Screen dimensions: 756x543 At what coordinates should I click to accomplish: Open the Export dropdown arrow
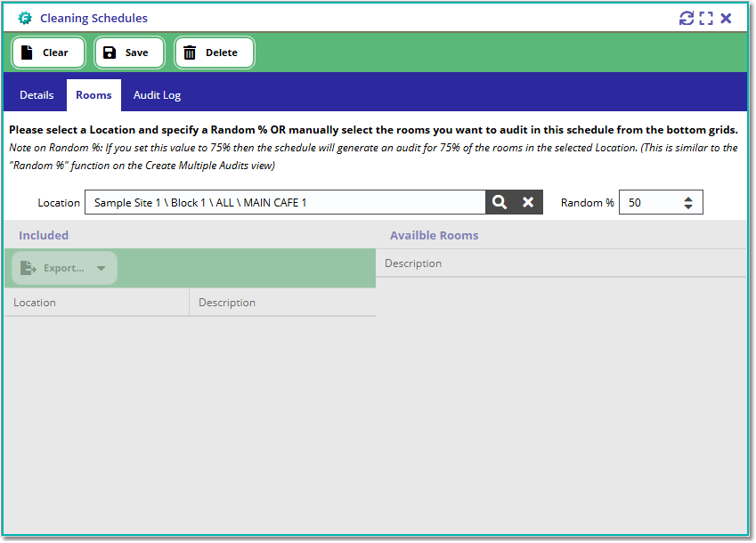point(101,268)
